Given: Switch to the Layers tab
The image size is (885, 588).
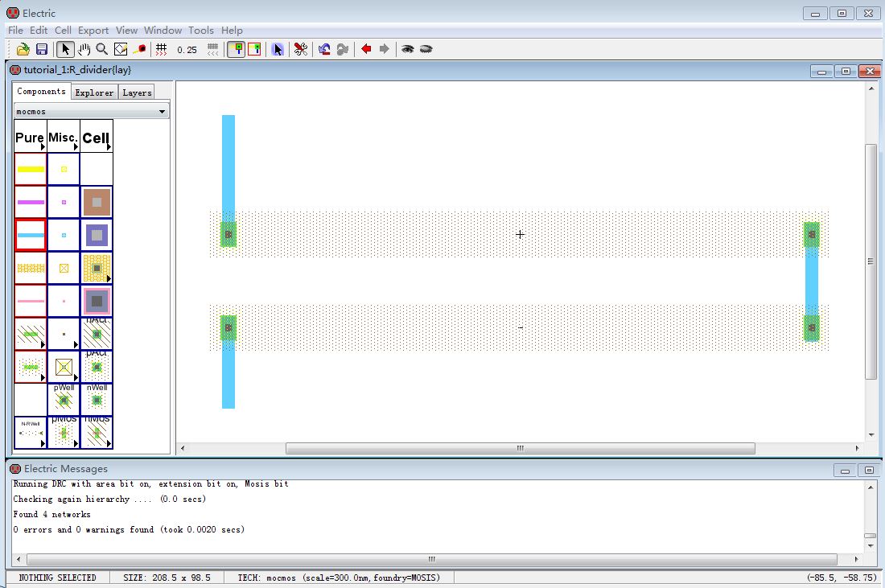Looking at the screenshot, I should [x=137, y=93].
